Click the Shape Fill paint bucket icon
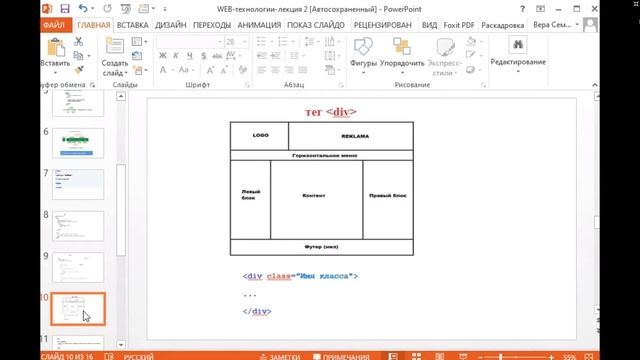The image size is (640, 360). tap(471, 41)
